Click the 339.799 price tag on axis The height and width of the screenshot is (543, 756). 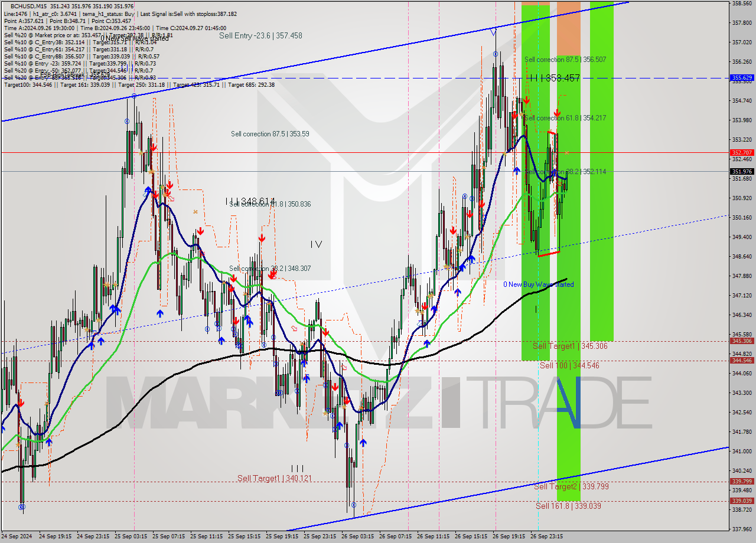click(742, 482)
